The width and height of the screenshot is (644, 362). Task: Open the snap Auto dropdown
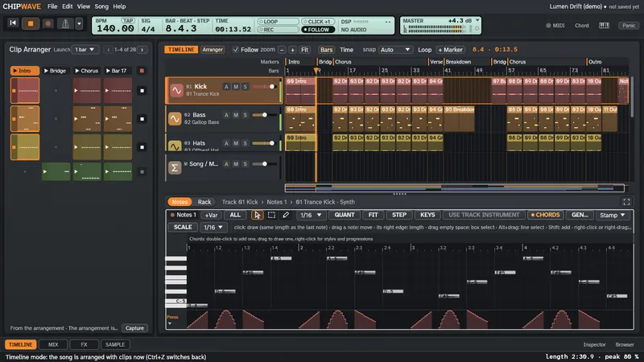(395, 50)
